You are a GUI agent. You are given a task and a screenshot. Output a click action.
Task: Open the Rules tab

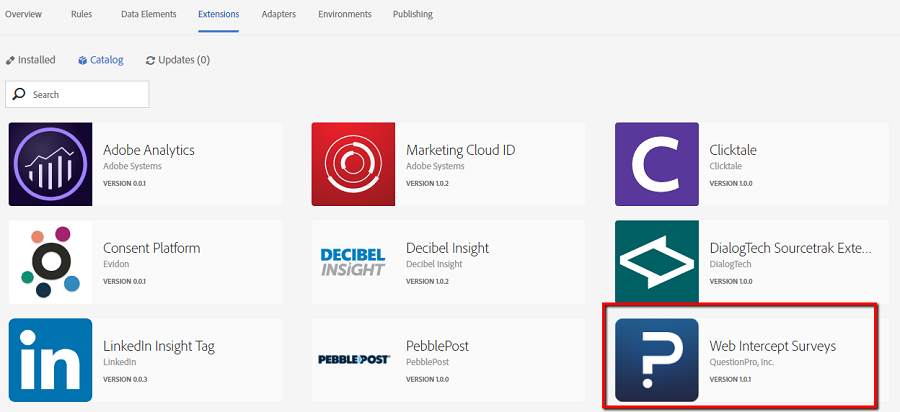coord(82,14)
